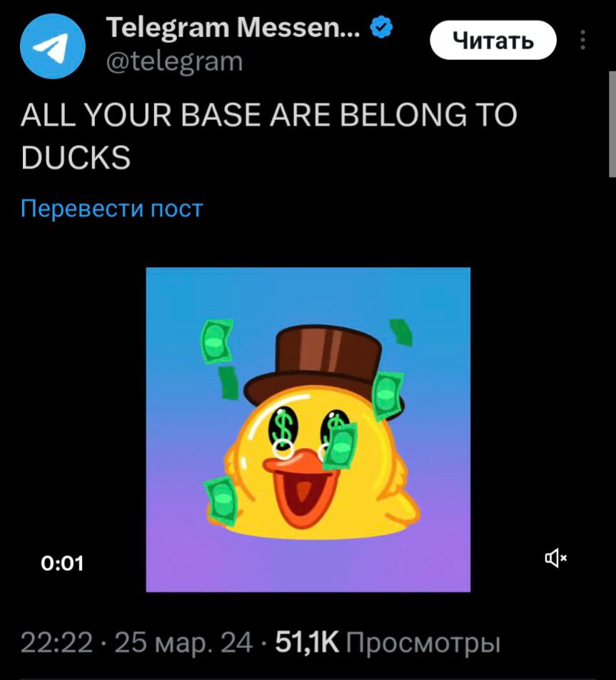Click the dollar bill covering the duck's eye
The height and width of the screenshot is (680, 616).
coord(341,446)
